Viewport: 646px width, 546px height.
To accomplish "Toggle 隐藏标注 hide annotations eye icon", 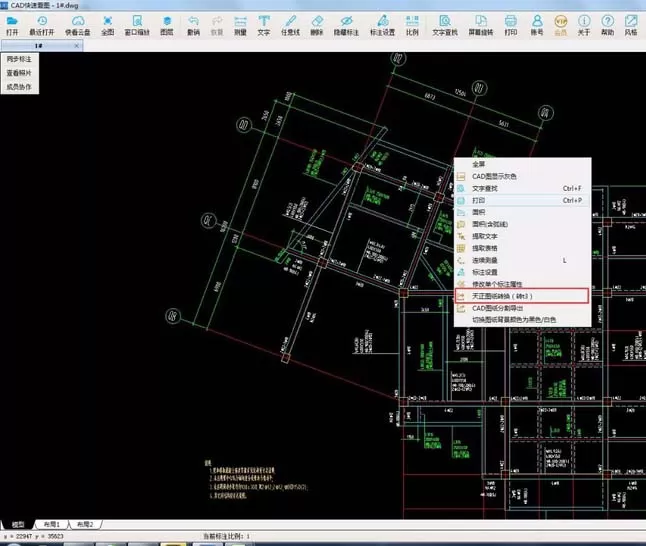I will click(346, 25).
